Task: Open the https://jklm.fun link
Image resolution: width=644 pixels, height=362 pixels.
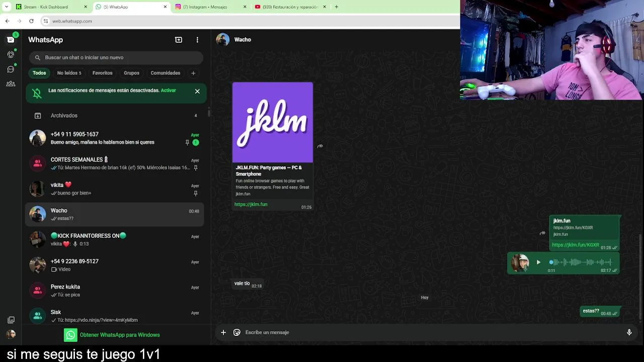Action: point(251,205)
